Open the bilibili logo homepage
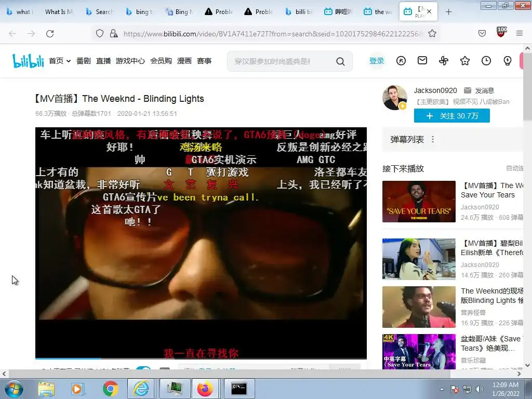532x399 pixels. pyautogui.click(x=28, y=61)
